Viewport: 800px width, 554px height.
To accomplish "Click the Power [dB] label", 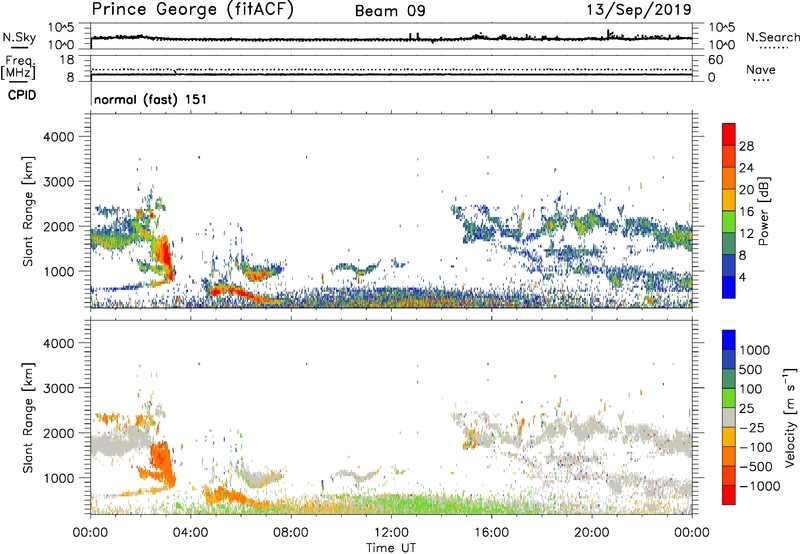I will (764, 211).
